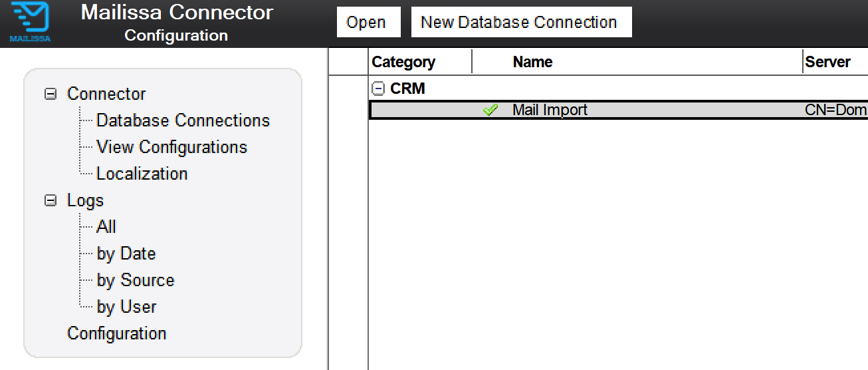Select the Mail Import row
Screen dimensions: 868x370
550,110
